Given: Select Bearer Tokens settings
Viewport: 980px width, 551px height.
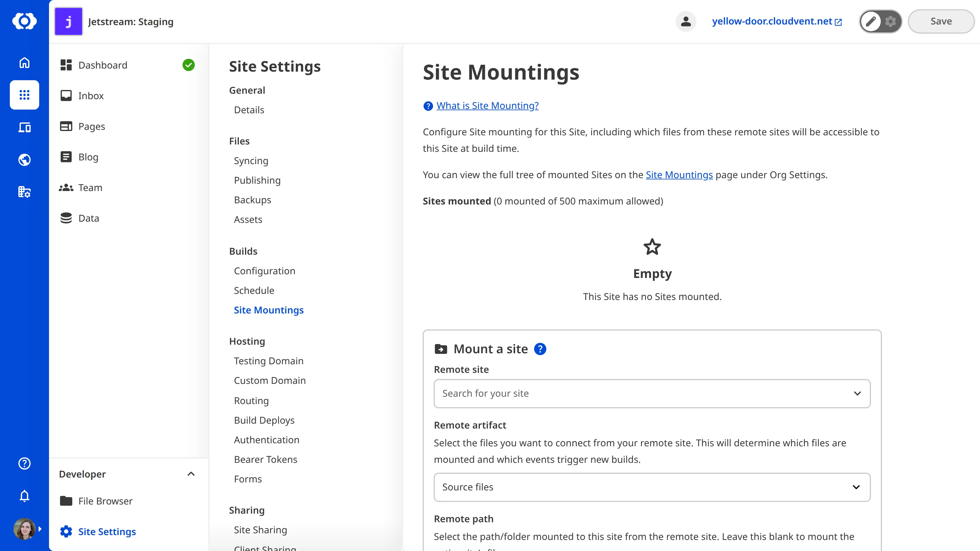Looking at the screenshot, I should tap(266, 459).
